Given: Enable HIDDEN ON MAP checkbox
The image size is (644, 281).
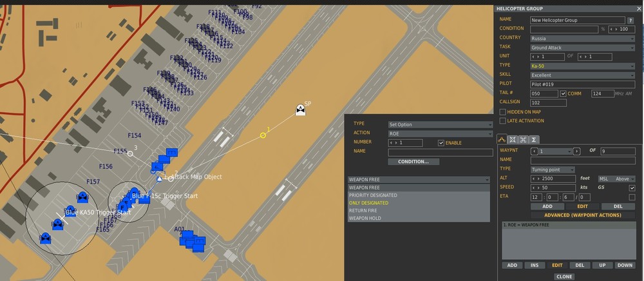Looking at the screenshot, I should click(502, 111).
